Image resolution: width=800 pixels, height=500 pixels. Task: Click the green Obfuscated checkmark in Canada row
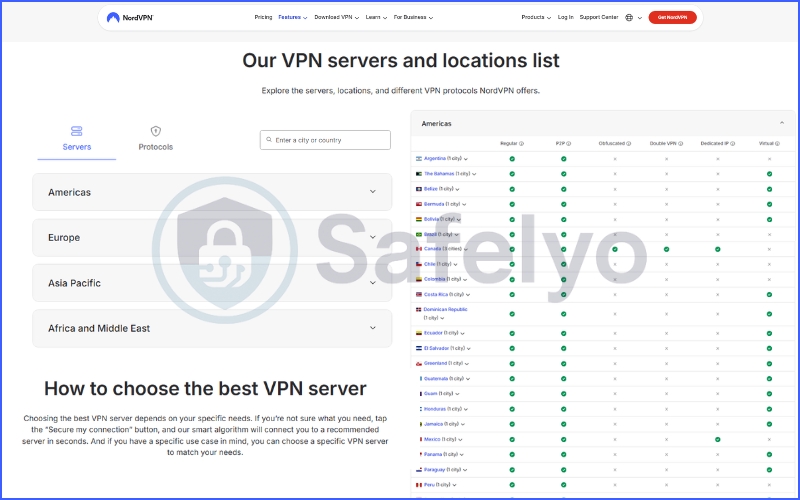tap(615, 249)
